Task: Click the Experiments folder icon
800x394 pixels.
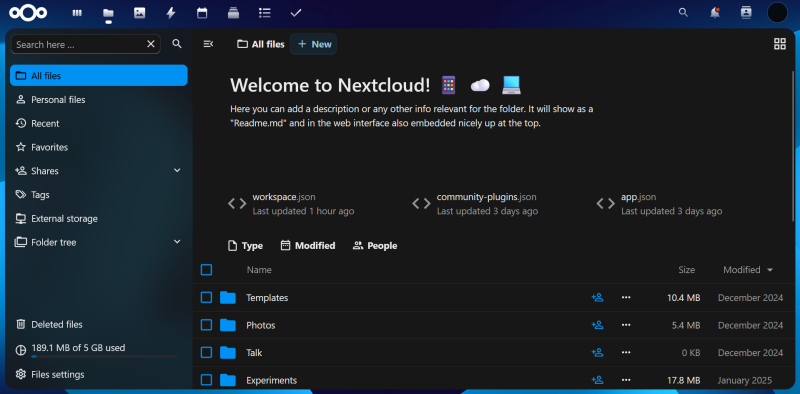Action: coord(228,380)
